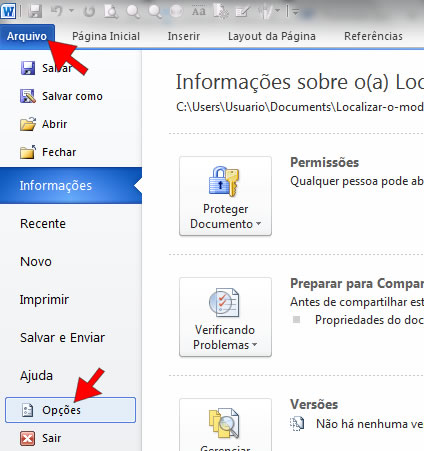Click the Salvar floppy disk icon in the left menu
Screen dimensions: 424x451
tap(28, 68)
